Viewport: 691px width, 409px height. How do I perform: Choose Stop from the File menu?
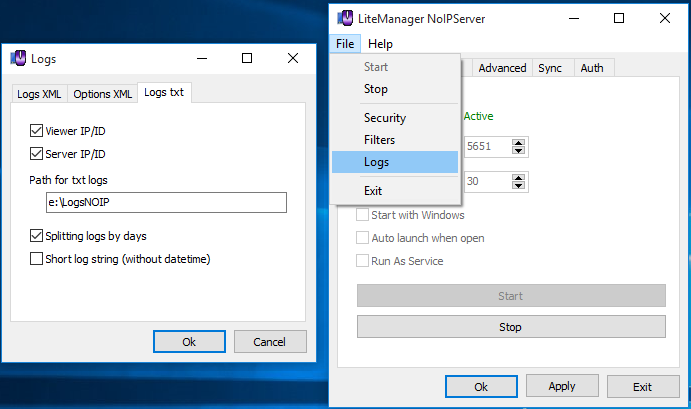(x=395, y=89)
